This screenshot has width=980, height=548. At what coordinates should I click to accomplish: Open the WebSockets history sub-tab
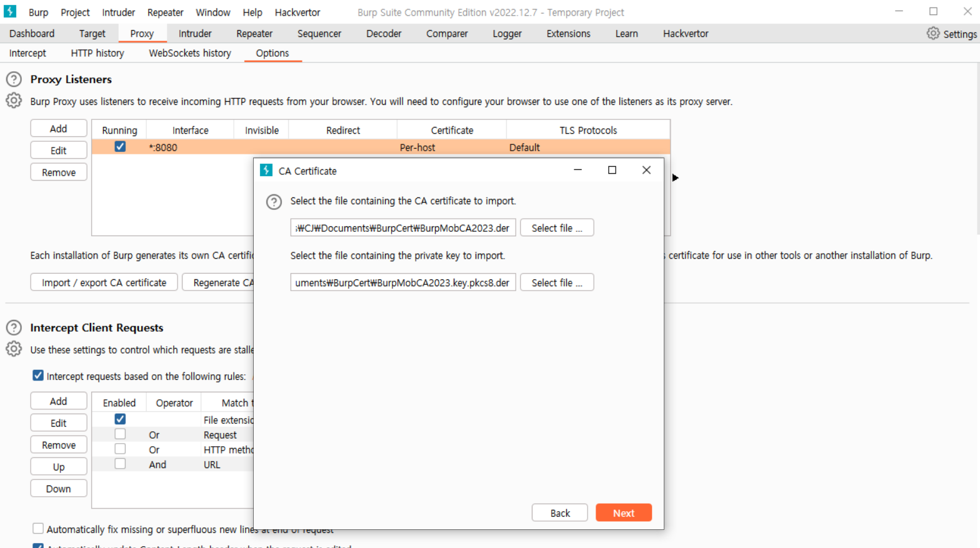pyautogui.click(x=190, y=53)
